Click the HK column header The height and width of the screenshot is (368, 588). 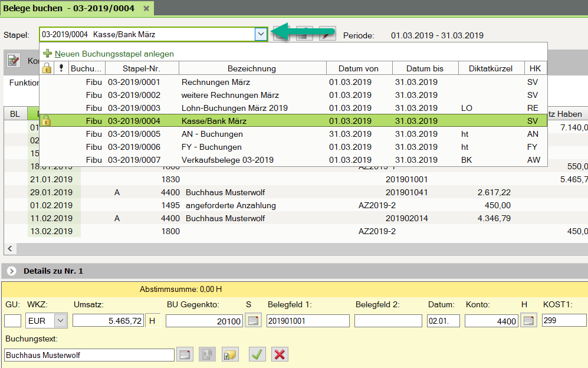coord(535,68)
